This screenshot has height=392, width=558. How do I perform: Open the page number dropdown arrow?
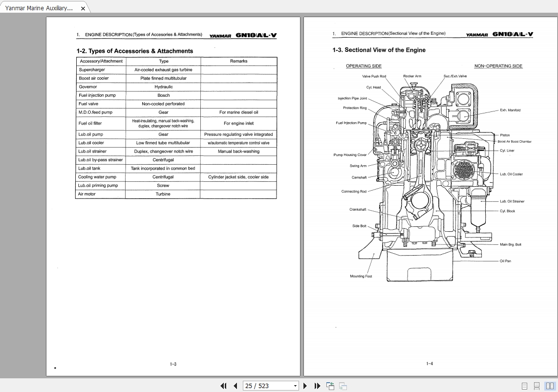tap(295, 386)
